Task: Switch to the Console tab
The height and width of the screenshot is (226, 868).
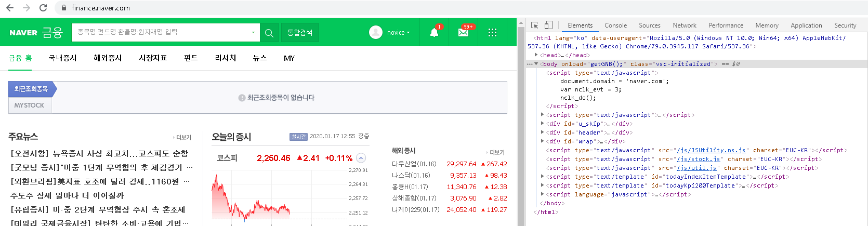Action: coord(615,25)
